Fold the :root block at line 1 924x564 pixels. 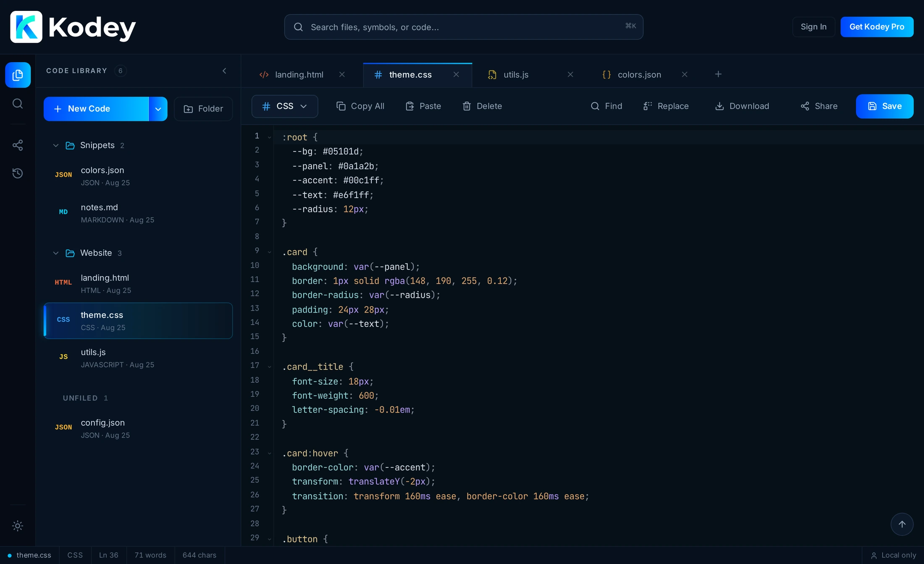click(x=269, y=137)
